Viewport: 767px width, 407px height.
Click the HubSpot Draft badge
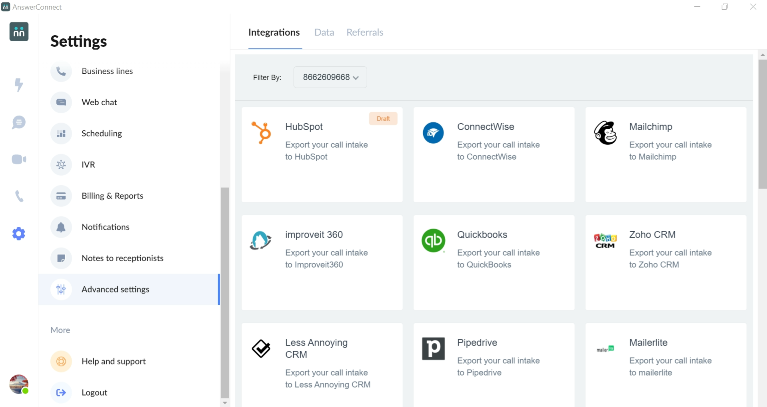tap(383, 118)
